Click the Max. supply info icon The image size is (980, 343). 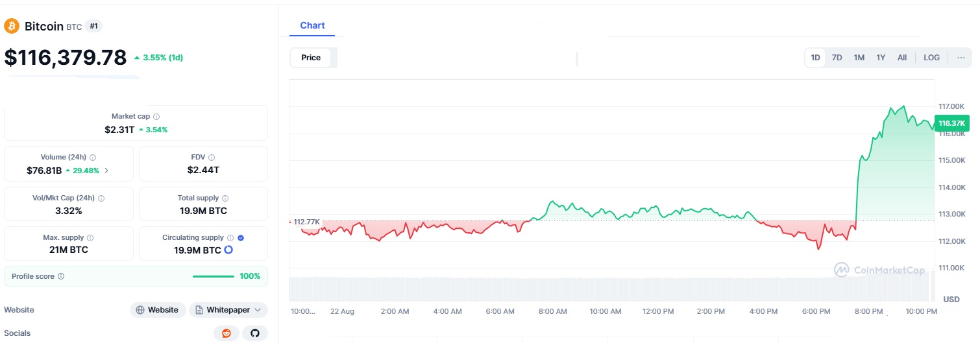tap(90, 238)
